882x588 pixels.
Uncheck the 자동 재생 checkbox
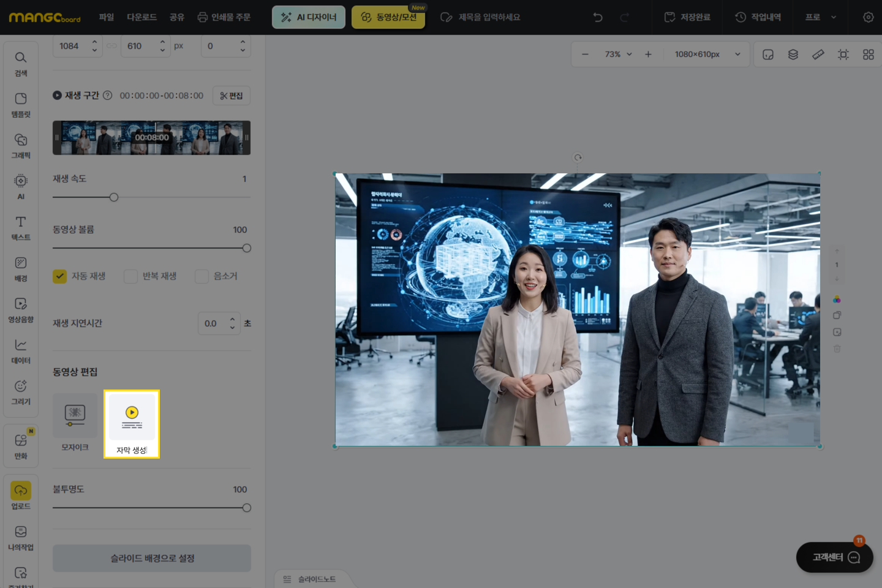60,276
